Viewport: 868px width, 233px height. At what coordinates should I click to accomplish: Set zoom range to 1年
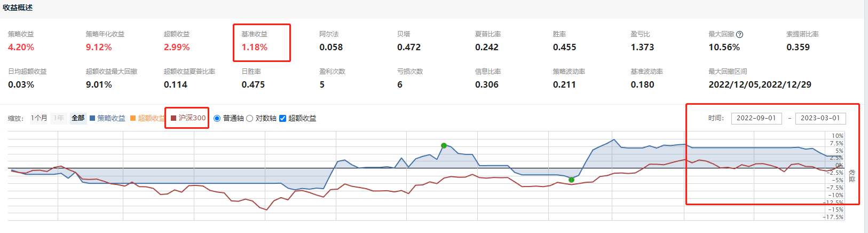pos(59,118)
